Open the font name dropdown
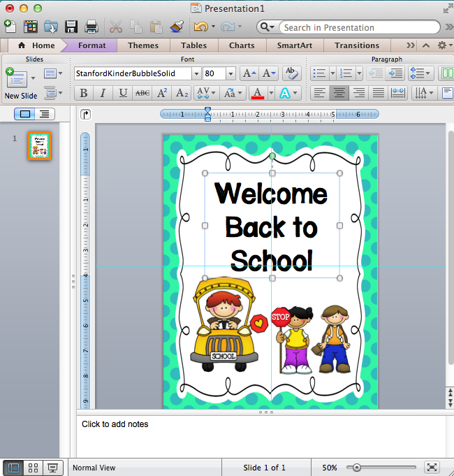The width and height of the screenshot is (454, 476). coord(196,74)
